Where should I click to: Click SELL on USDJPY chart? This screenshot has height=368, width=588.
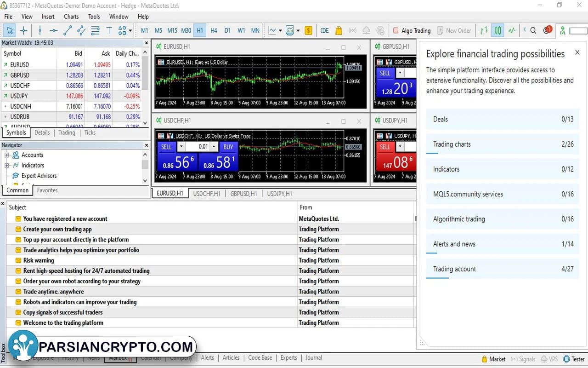(x=385, y=147)
